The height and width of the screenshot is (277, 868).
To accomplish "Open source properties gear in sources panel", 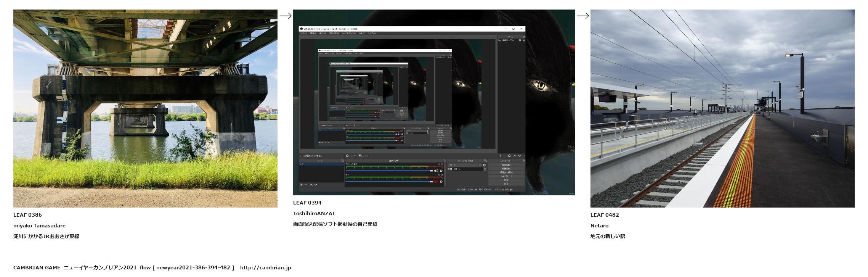I will (509, 156).
